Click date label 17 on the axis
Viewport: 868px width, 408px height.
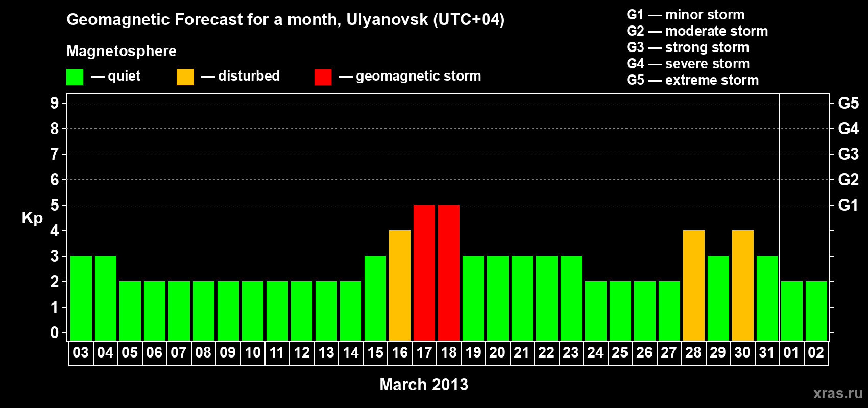[x=424, y=352]
